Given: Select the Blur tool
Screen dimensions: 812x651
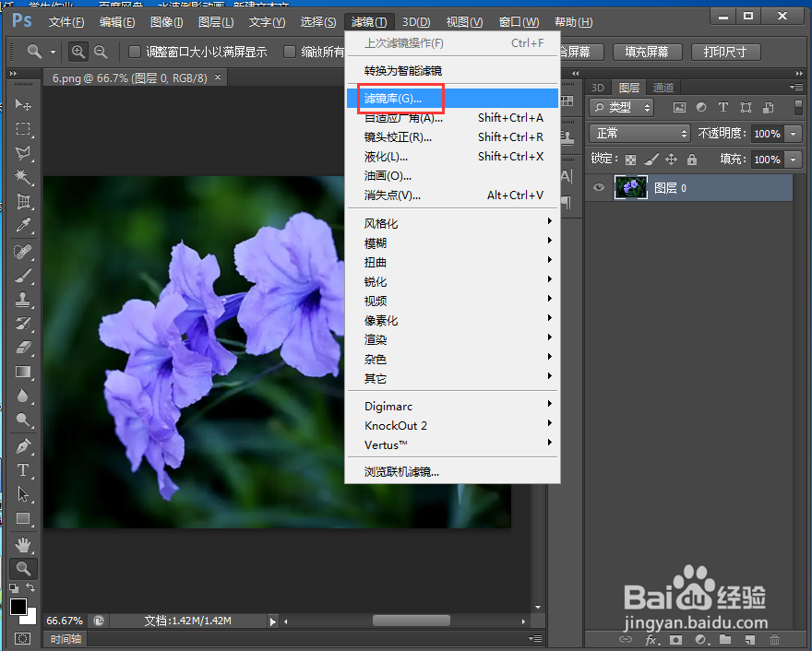Looking at the screenshot, I should pyautogui.click(x=23, y=396).
